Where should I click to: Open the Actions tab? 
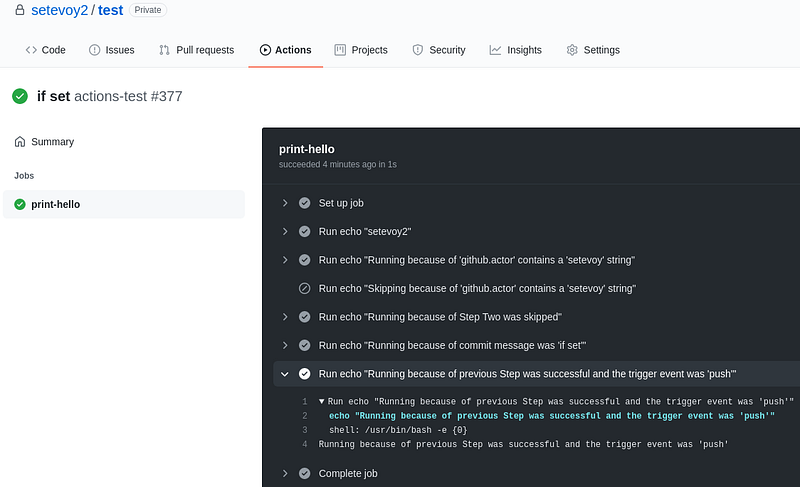point(286,50)
